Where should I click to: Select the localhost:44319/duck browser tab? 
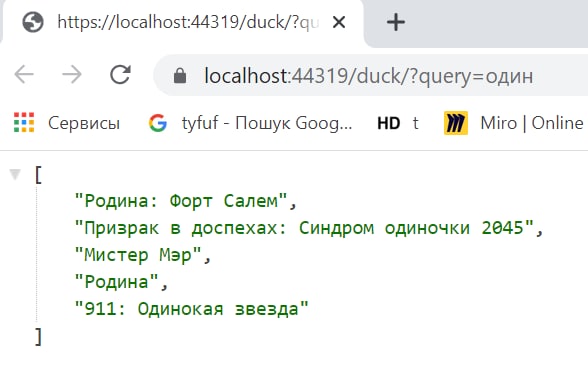tap(182, 22)
